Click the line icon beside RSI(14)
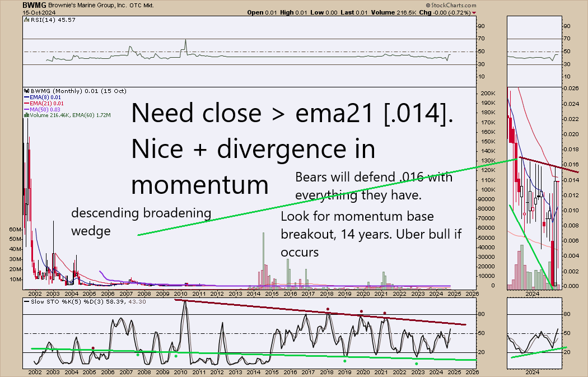The image size is (588, 377). click(27, 20)
